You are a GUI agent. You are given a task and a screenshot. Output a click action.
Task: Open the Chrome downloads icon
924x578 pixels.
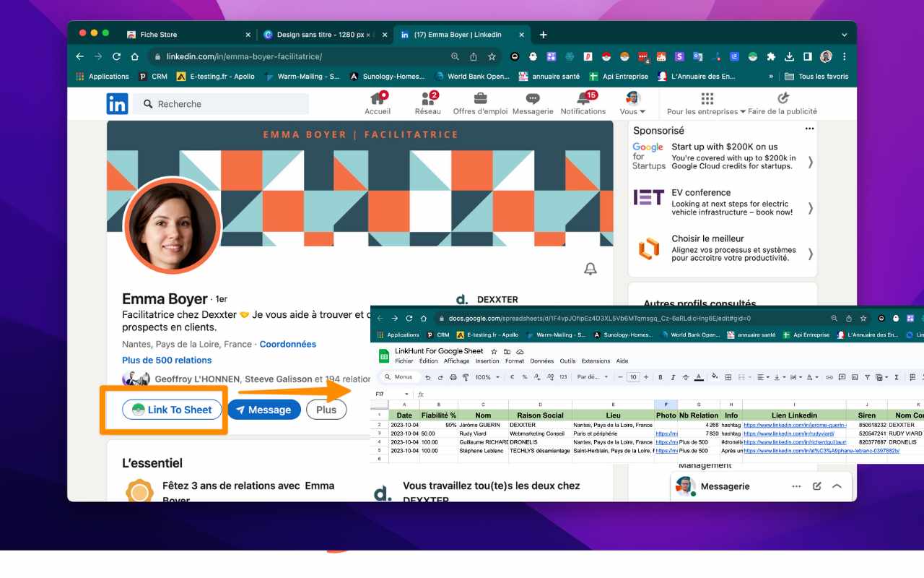(x=789, y=56)
